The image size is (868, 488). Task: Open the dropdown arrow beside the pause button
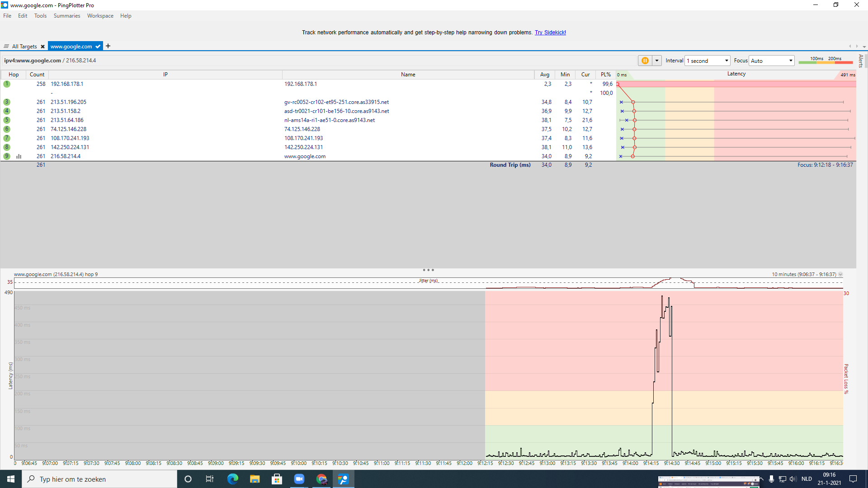pyautogui.click(x=657, y=61)
